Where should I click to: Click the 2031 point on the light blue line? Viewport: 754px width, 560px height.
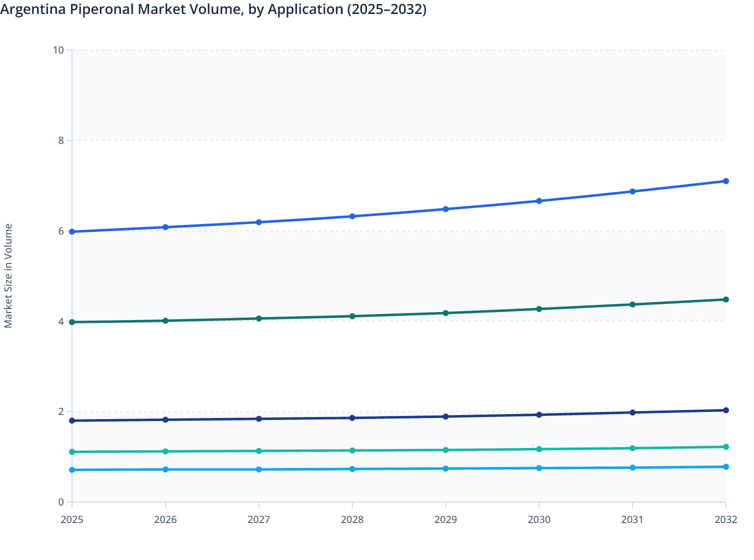(x=632, y=468)
